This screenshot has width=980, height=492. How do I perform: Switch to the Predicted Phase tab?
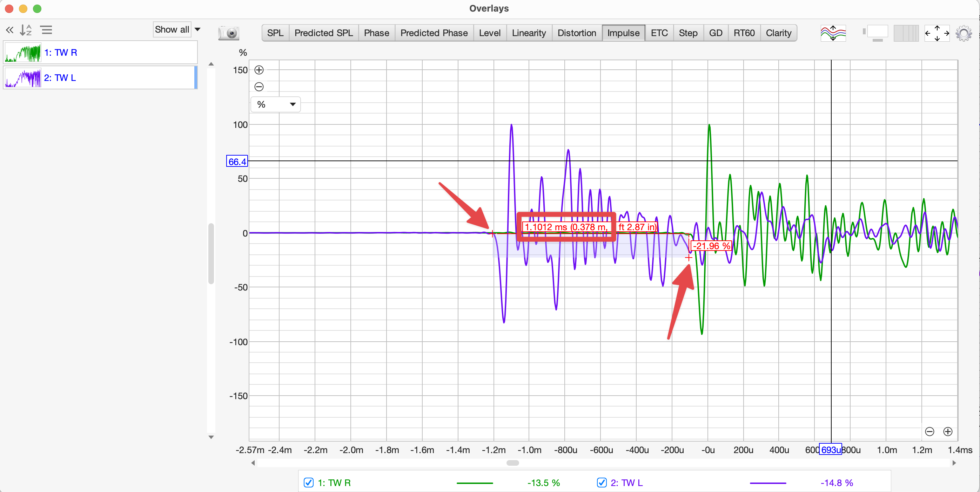(x=434, y=33)
